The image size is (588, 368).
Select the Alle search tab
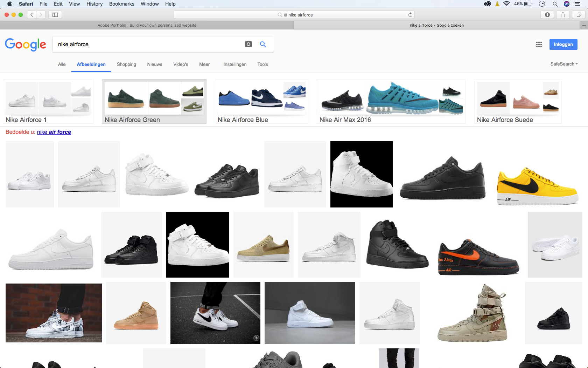(62, 64)
